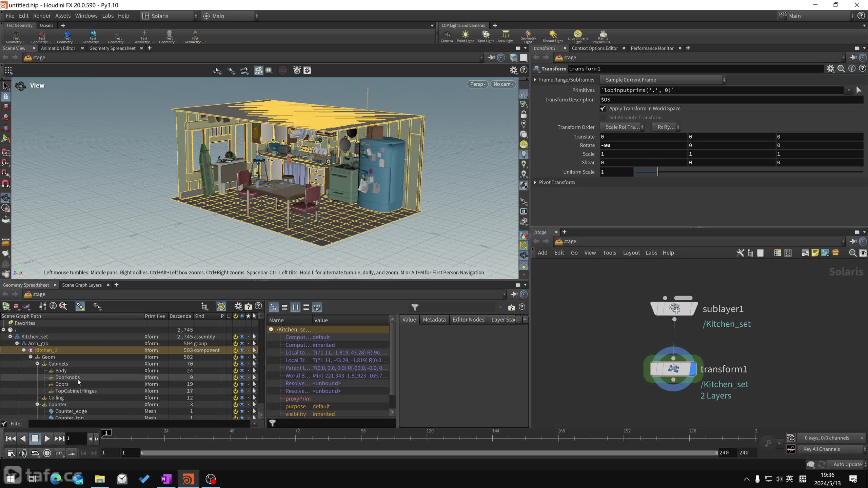Viewport: 868px width, 488px height.
Task: Add a Spot Light from the shelf
Action: click(486, 36)
